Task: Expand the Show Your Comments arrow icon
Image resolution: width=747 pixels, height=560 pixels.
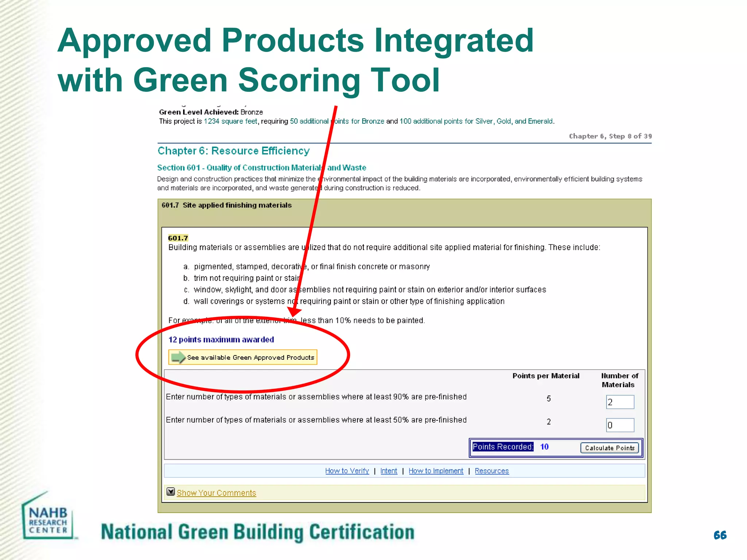Action: (171, 492)
